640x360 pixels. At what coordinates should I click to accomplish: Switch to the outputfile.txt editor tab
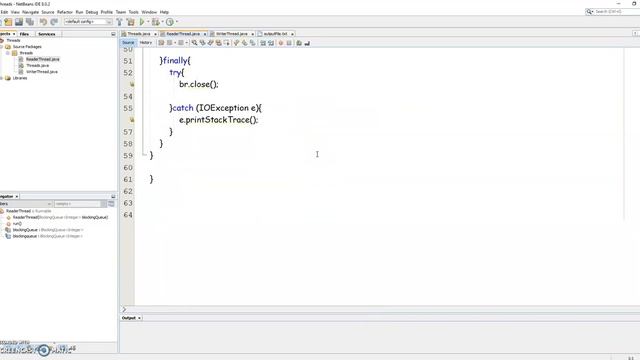click(x=275, y=34)
